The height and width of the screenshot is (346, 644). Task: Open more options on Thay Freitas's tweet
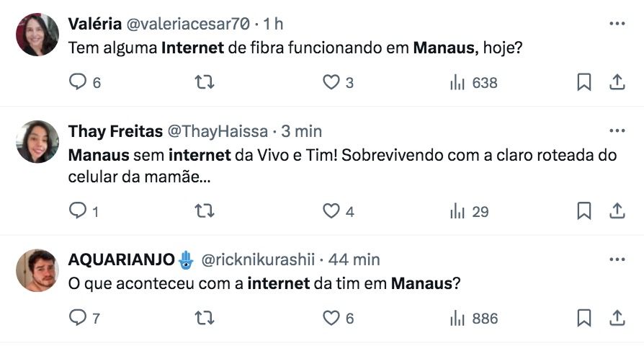[617, 131]
